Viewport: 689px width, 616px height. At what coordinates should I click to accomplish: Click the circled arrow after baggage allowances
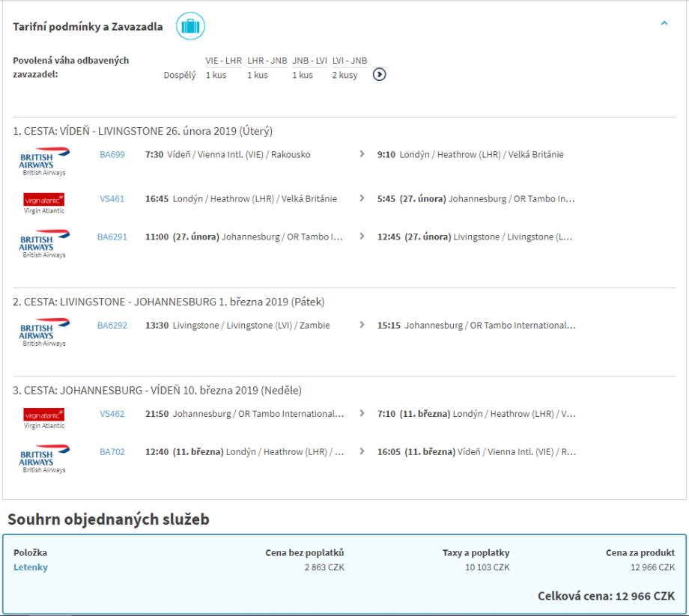click(380, 74)
